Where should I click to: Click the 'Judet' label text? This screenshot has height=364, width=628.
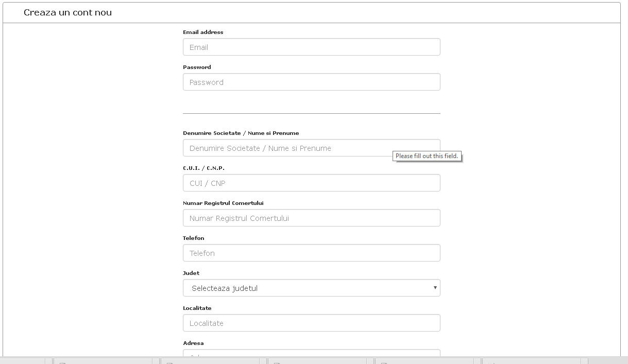[191, 273]
